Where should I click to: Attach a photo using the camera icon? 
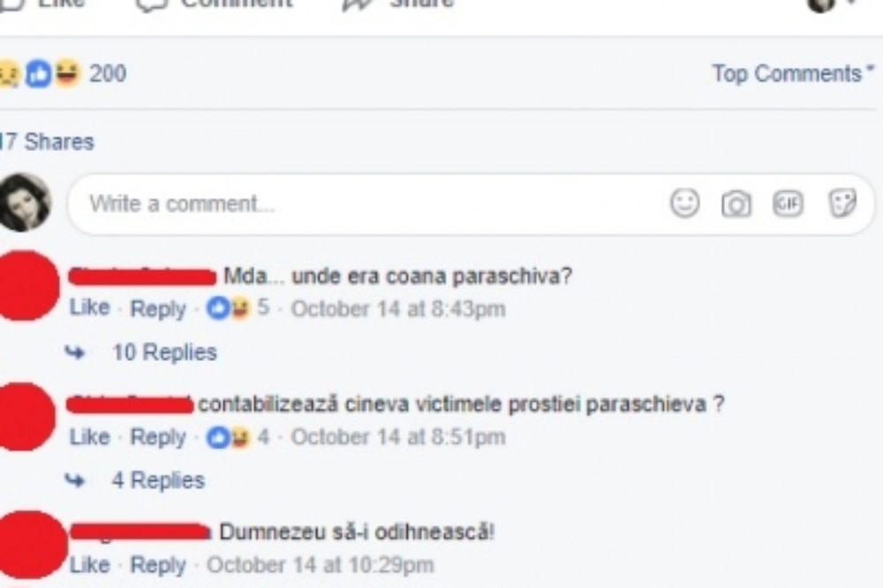click(736, 204)
